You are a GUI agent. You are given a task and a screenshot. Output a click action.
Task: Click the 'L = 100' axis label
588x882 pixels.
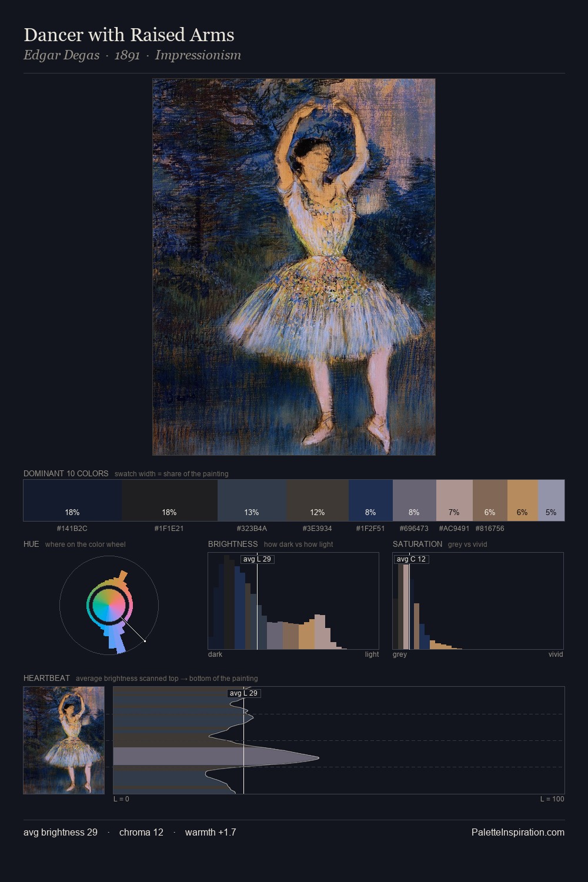click(x=552, y=799)
